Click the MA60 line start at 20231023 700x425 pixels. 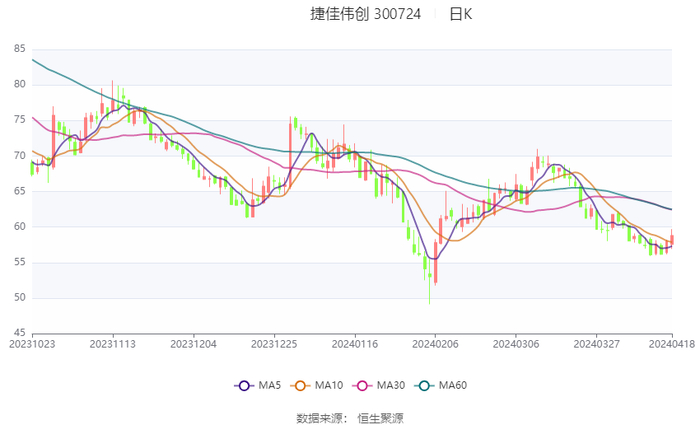click(33, 60)
